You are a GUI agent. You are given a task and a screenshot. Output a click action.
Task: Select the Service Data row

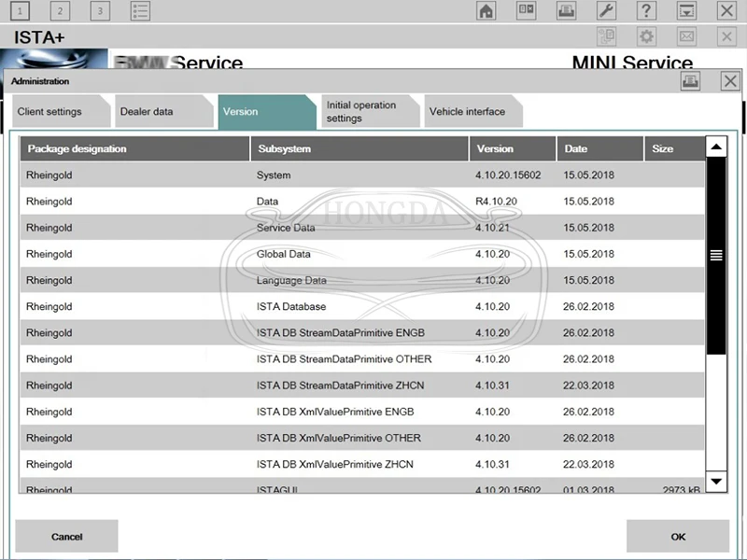click(362, 228)
